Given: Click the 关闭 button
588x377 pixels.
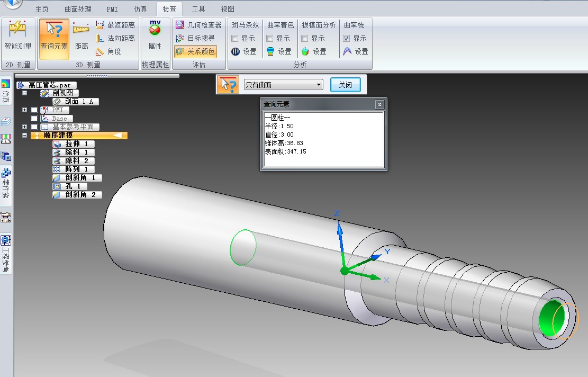Looking at the screenshot, I should [346, 85].
